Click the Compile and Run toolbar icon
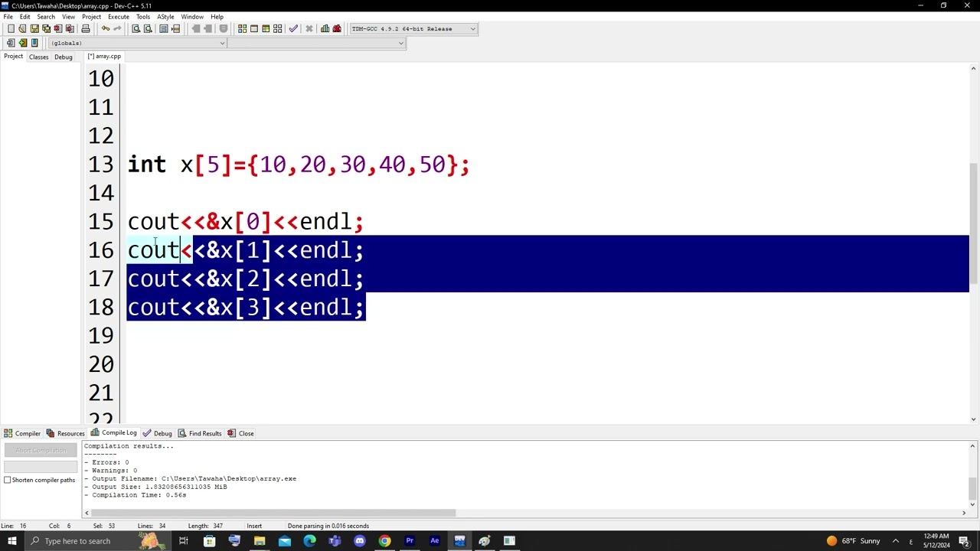The height and width of the screenshot is (551, 980). [x=266, y=29]
